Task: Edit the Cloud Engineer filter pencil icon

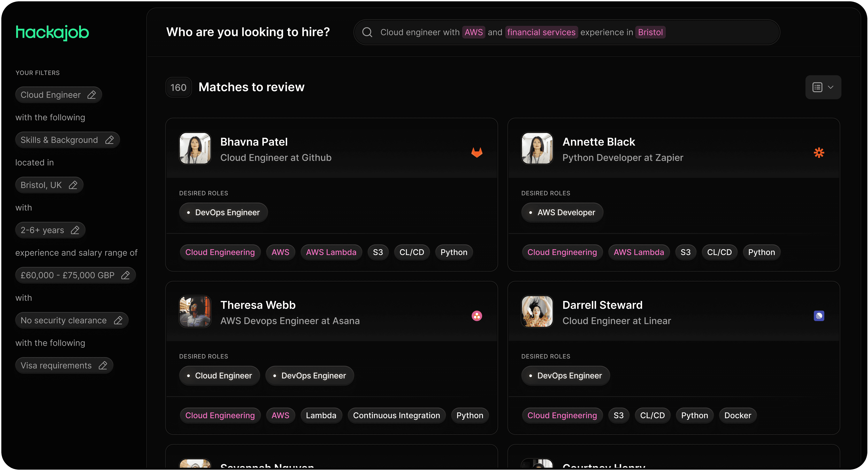Action: click(x=92, y=95)
